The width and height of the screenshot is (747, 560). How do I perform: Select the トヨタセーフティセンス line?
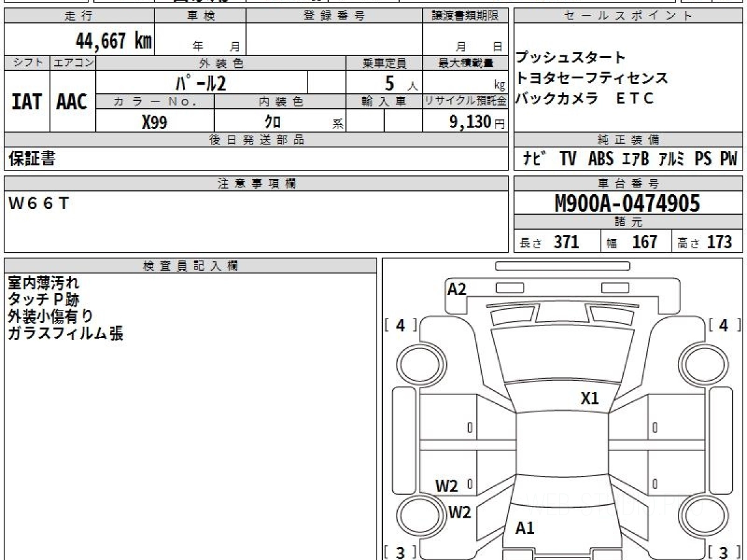click(x=591, y=78)
